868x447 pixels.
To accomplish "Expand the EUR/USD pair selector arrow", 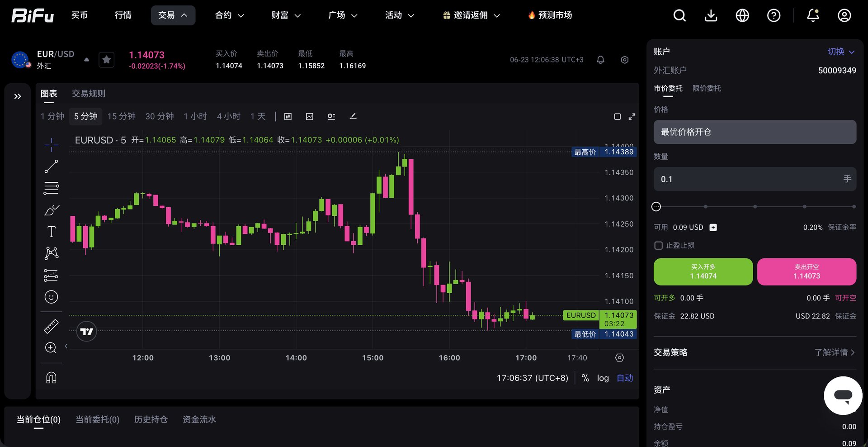I will (x=86, y=60).
